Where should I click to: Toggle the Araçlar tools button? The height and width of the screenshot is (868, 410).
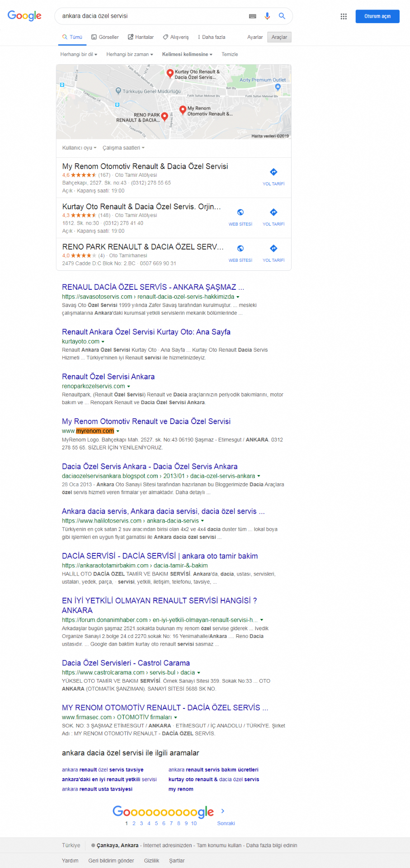coord(279,37)
